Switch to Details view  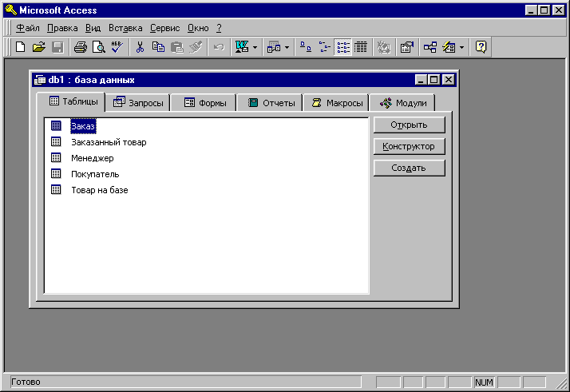click(361, 47)
